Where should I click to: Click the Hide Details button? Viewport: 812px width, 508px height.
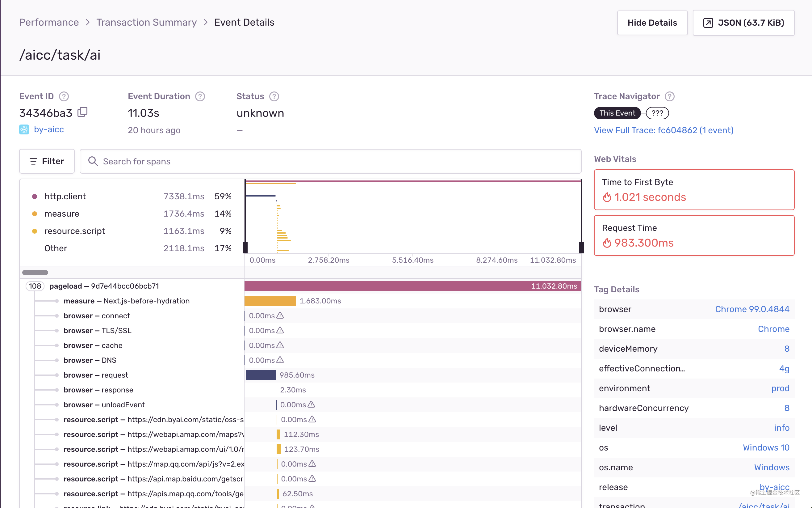tap(652, 23)
